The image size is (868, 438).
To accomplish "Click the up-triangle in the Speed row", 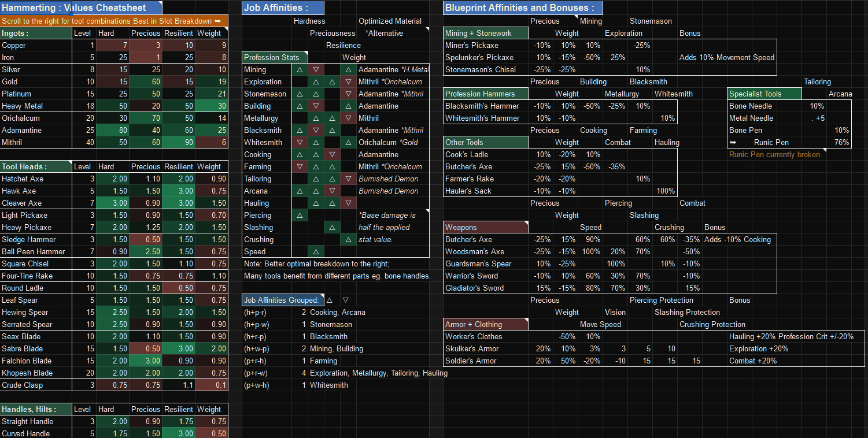I will 316,251.
